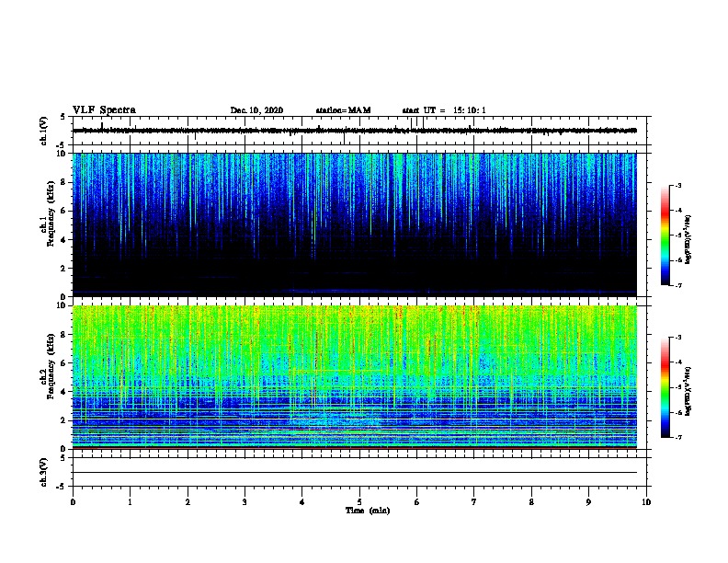728x563 pixels.
Task: Click time axis tick label "7"
Action: [x=474, y=502]
